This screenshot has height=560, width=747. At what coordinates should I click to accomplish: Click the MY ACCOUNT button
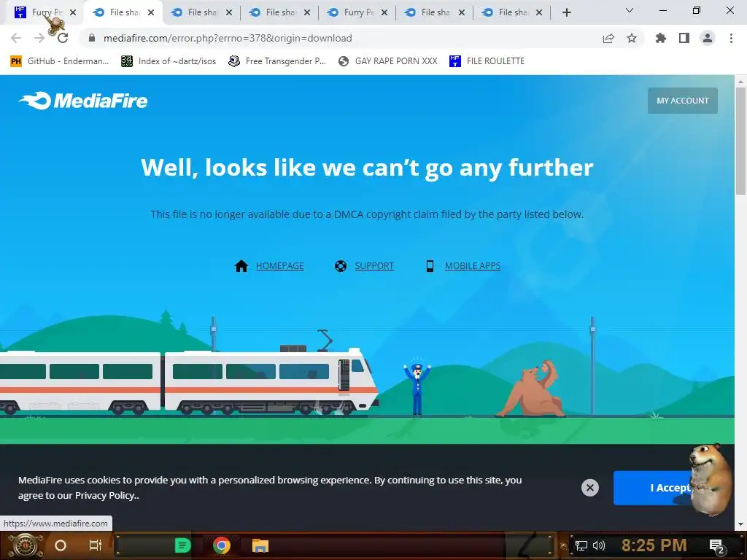click(682, 101)
